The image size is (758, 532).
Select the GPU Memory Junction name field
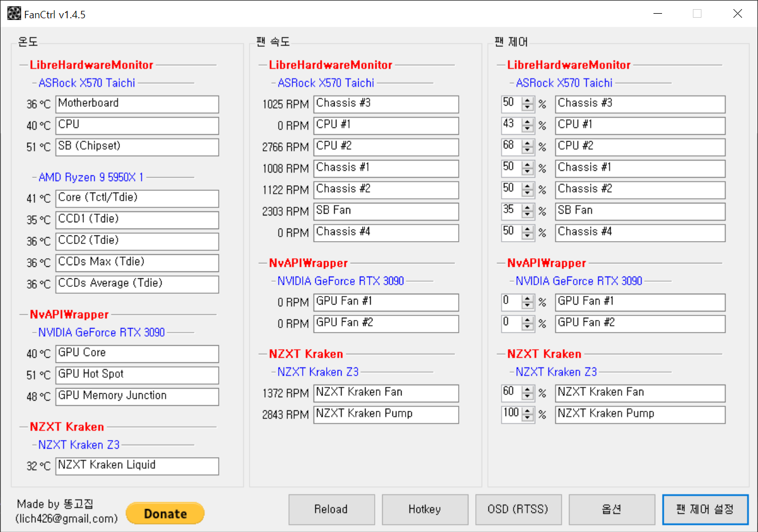click(x=137, y=397)
